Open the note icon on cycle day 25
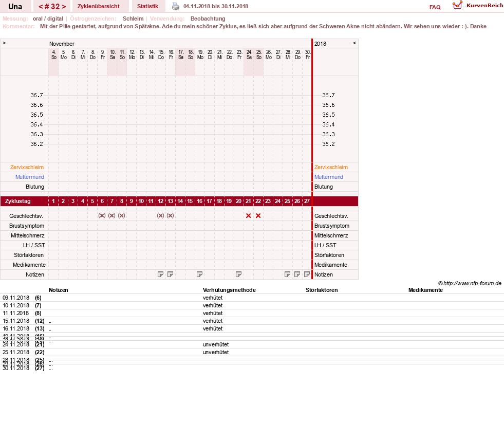This screenshot has height=423, width=504. pos(287,274)
